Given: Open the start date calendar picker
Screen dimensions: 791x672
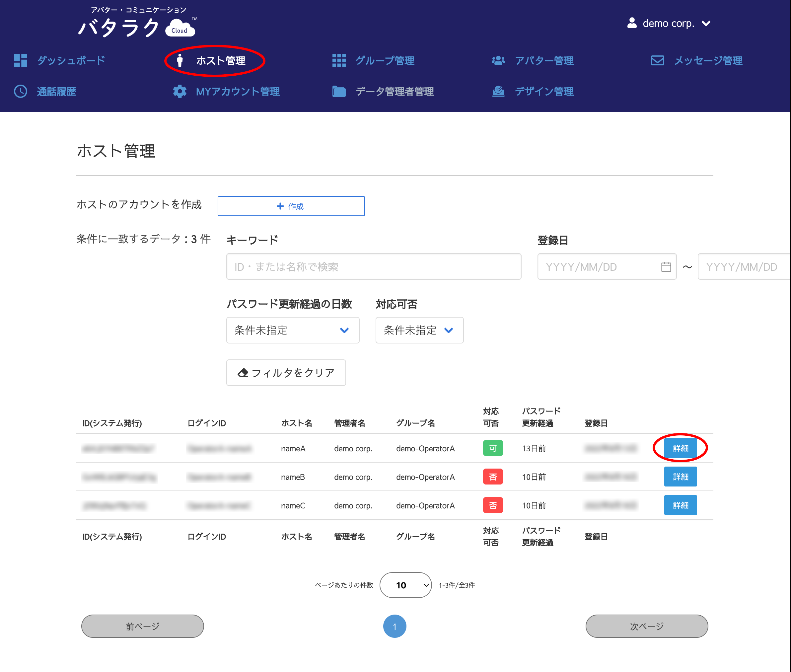Looking at the screenshot, I should pos(666,267).
